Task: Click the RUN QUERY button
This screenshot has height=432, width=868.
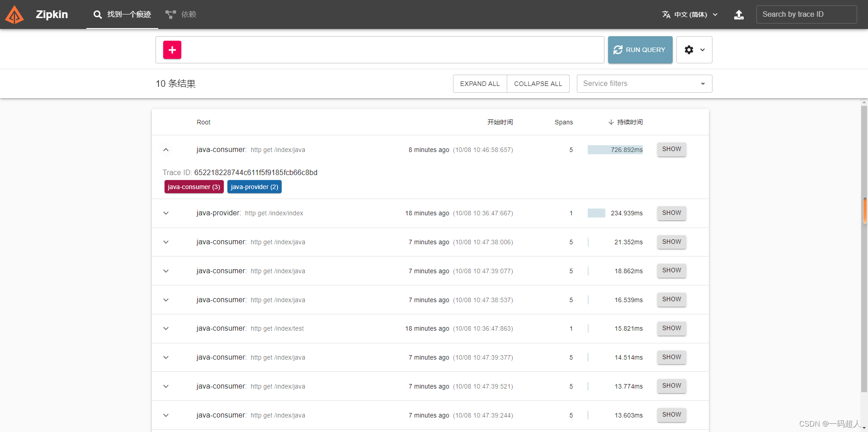Action: pos(640,50)
